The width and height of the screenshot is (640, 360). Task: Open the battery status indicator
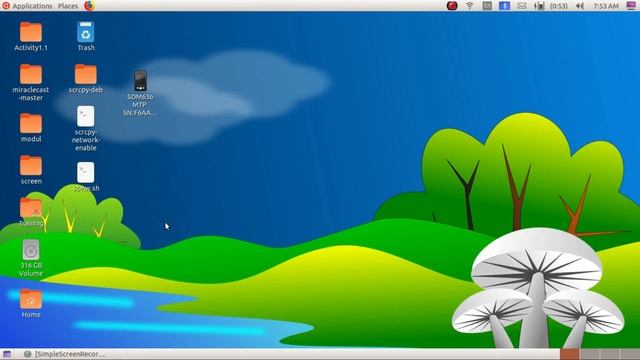[539, 6]
